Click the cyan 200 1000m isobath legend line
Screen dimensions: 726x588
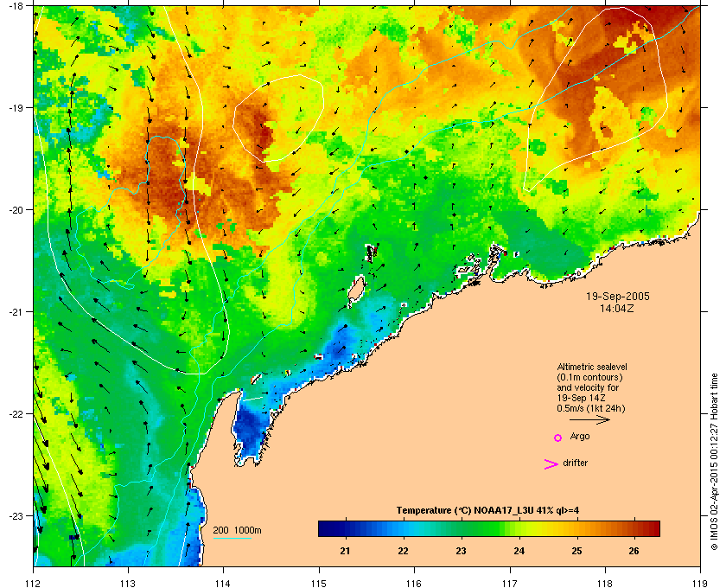coord(232,539)
